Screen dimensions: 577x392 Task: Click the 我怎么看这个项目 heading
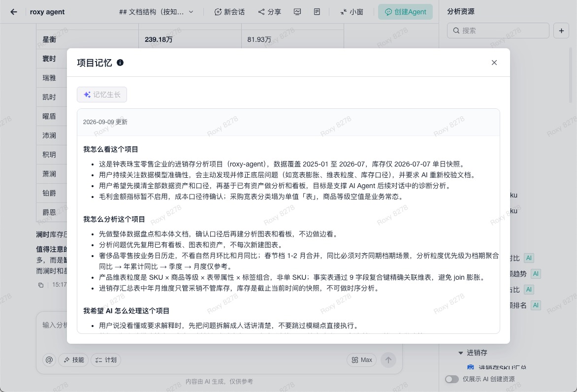(111, 149)
